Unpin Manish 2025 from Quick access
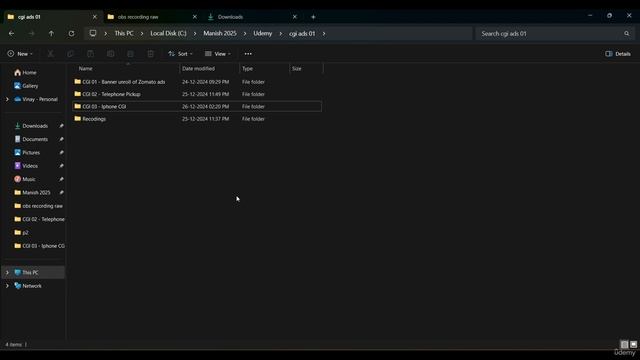This screenshot has height=360, width=640. click(x=61, y=193)
